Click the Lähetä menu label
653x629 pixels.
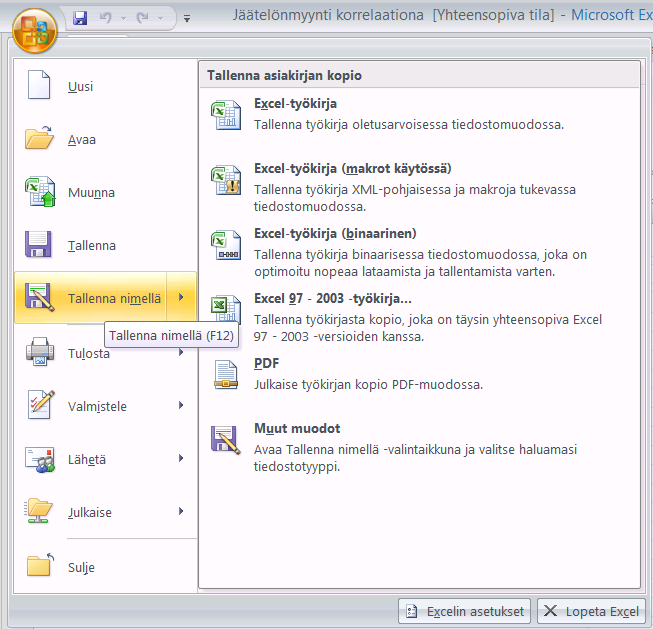pos(87,459)
